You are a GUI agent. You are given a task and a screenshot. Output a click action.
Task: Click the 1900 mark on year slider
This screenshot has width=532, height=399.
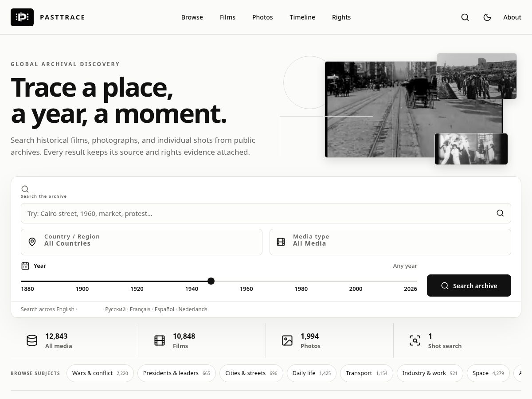[82, 289]
